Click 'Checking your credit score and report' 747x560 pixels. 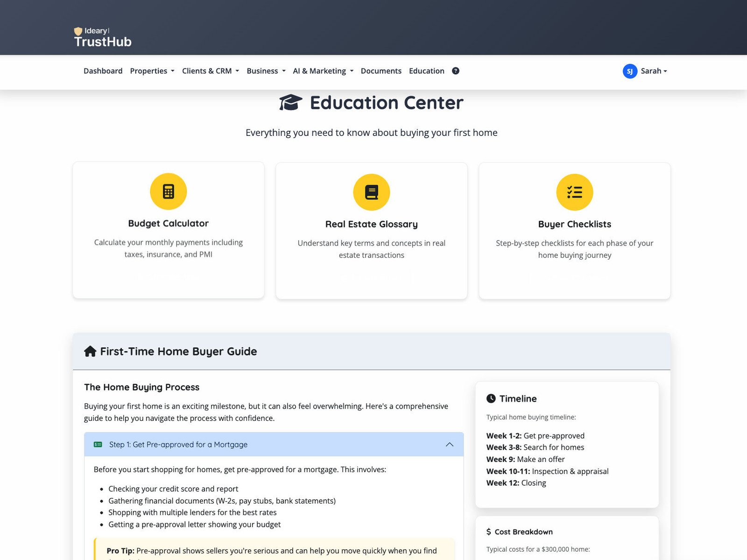click(x=173, y=489)
